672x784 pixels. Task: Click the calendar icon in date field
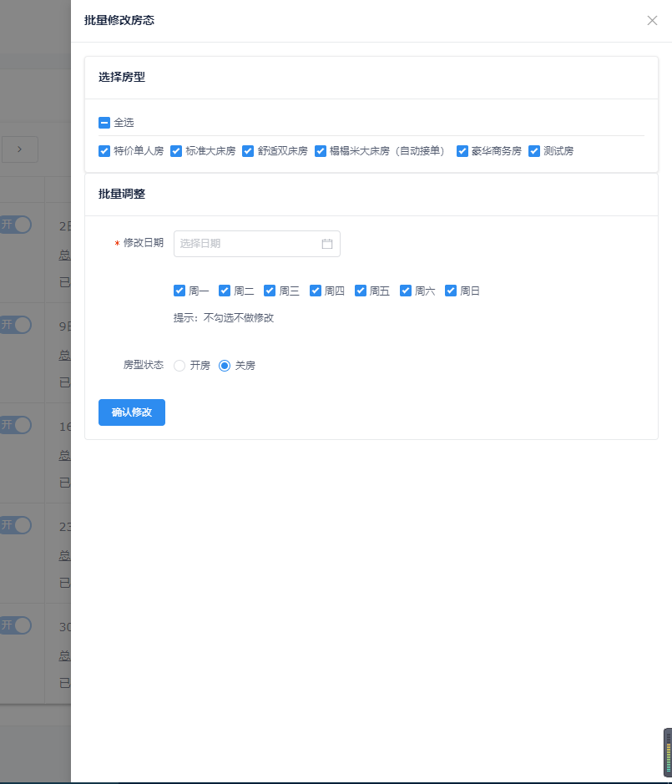click(327, 244)
